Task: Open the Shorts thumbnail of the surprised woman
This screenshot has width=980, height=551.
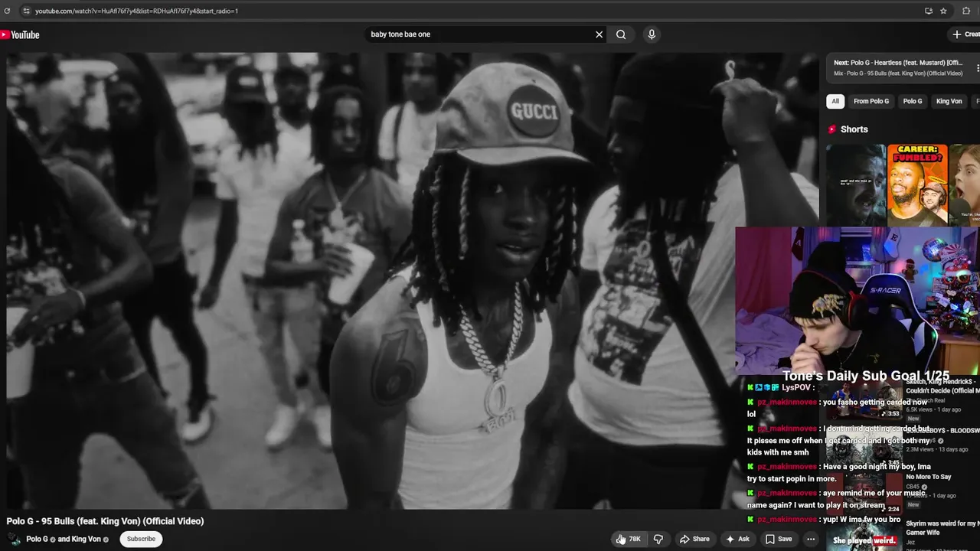Action: point(965,184)
